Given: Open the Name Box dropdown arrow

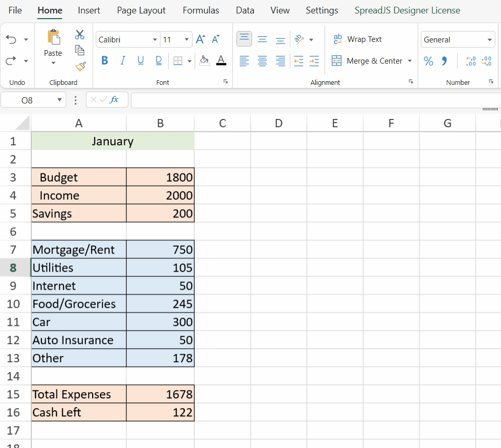Looking at the screenshot, I should click(60, 100).
